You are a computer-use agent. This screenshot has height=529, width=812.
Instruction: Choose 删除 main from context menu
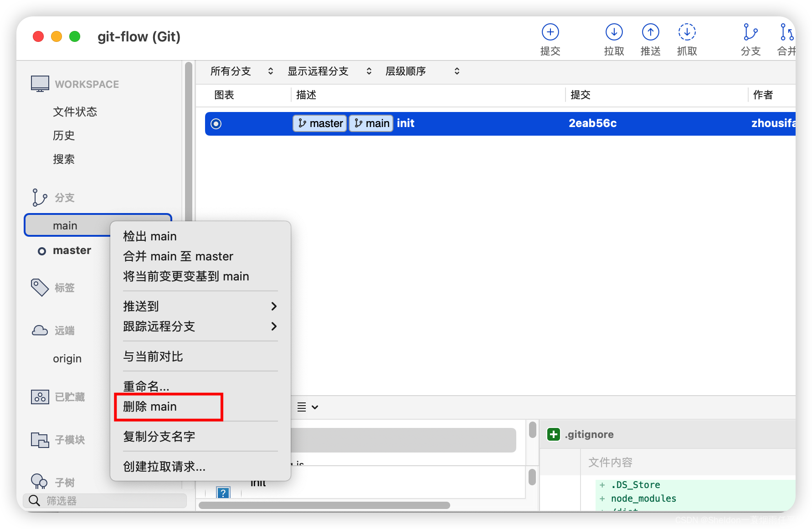coord(200,406)
